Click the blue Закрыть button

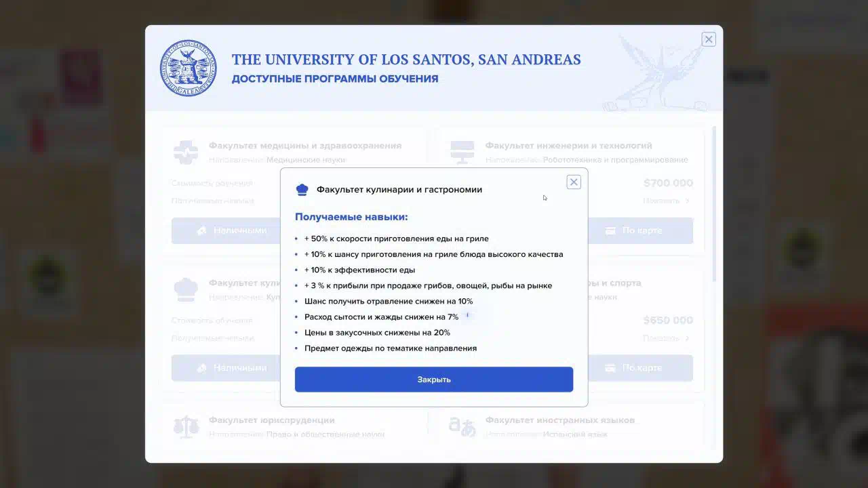point(434,380)
